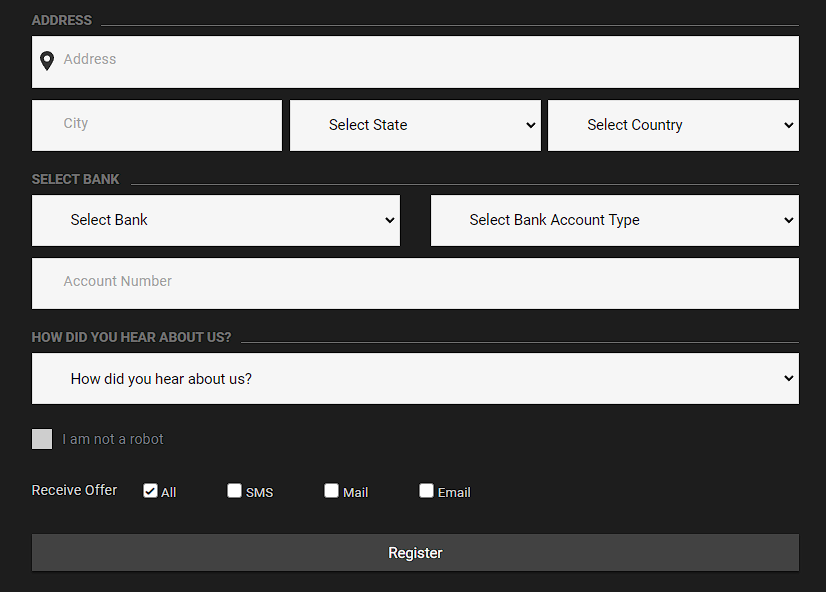Image resolution: width=826 pixels, height=592 pixels.
Task: Click the Bank Account Type chevron icon
Action: coord(789,220)
